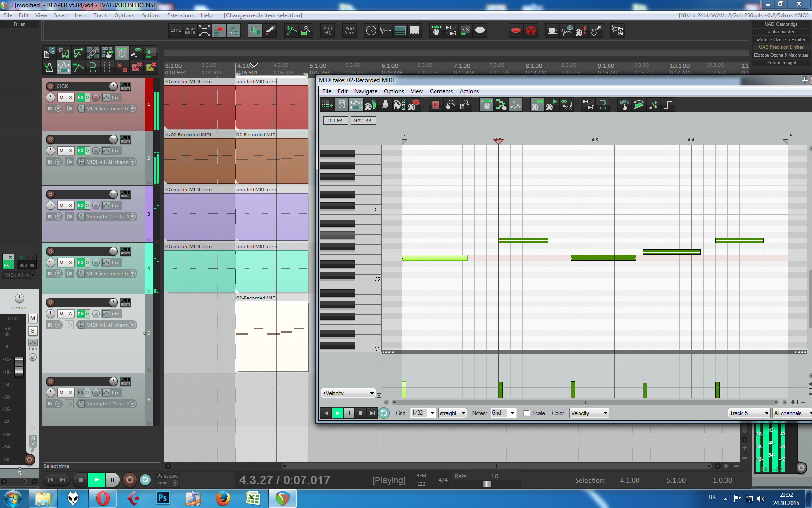
Task: Enable the Scale checkbox in MIDI editor
Action: click(526, 413)
